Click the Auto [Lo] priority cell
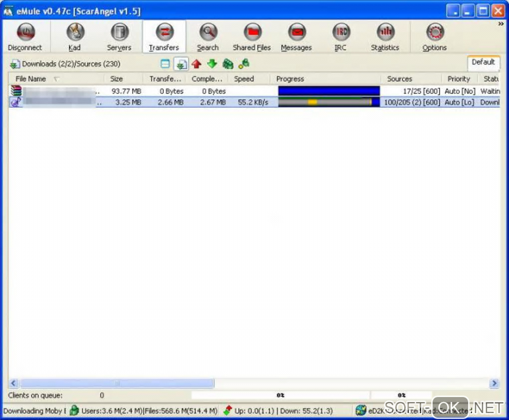The height and width of the screenshot is (420, 509). coord(459,102)
